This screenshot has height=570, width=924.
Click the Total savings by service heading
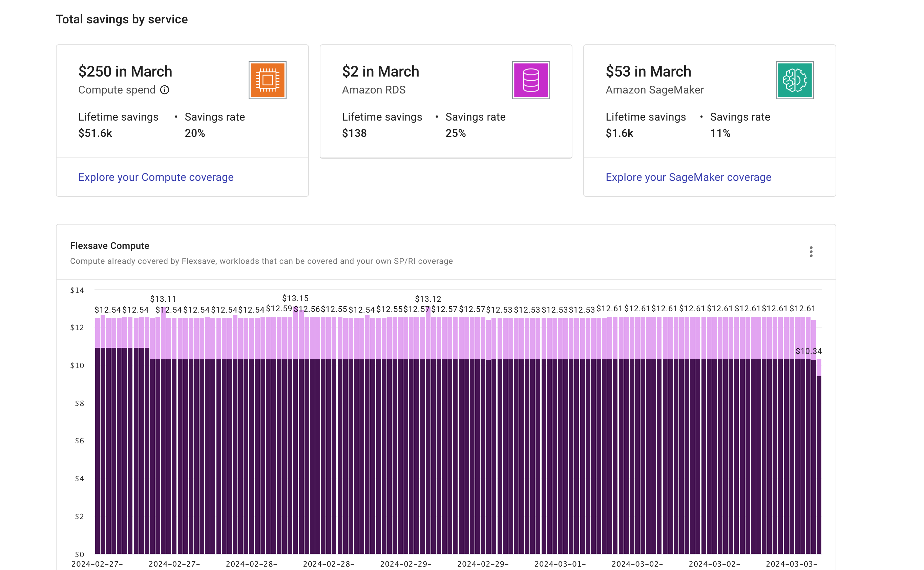click(x=122, y=19)
